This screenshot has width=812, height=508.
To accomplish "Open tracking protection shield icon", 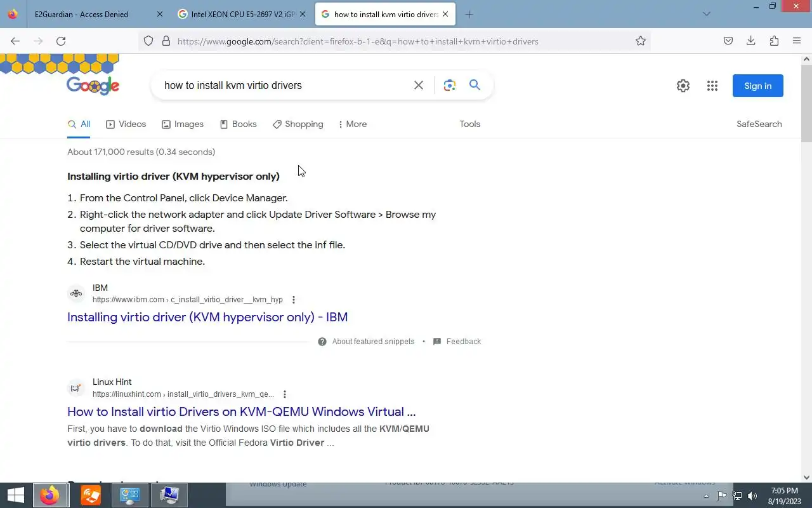I will point(148,41).
